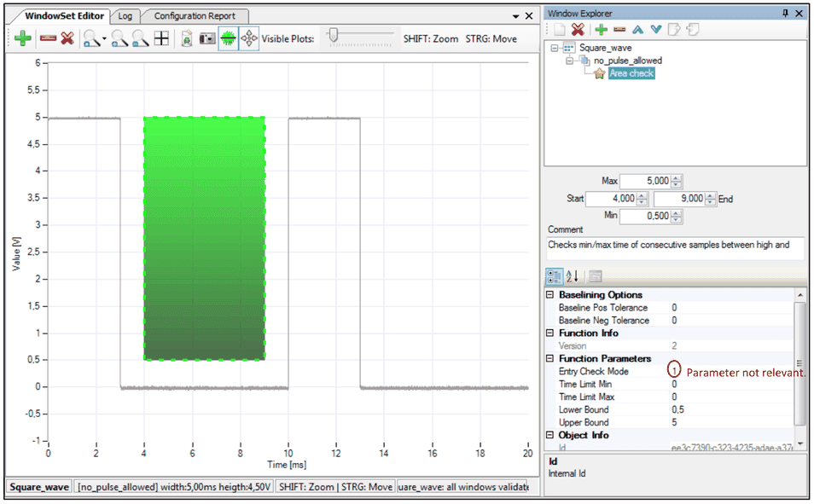Switch to the WindowSet Editor tab
Viewport: 814px width, 504px height.
[x=64, y=16]
